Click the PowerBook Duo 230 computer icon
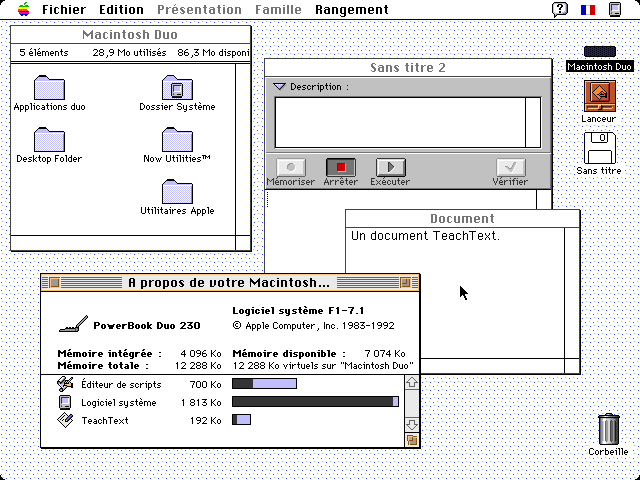 point(73,324)
